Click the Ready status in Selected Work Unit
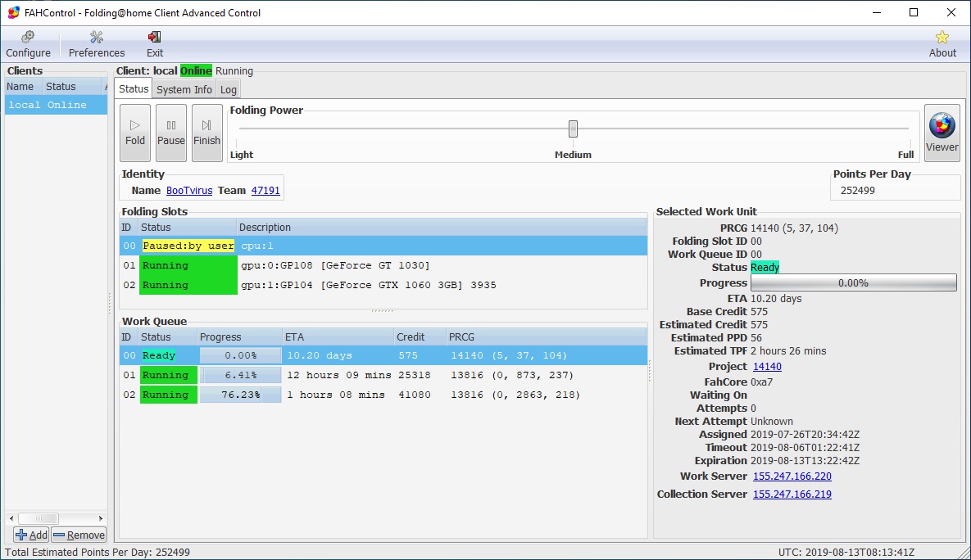Image resolution: width=971 pixels, height=560 pixels. click(x=765, y=268)
